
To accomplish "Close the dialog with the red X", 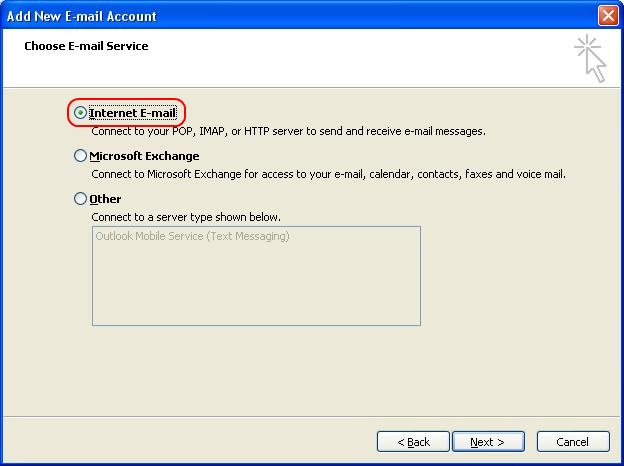I will click(608, 16).
